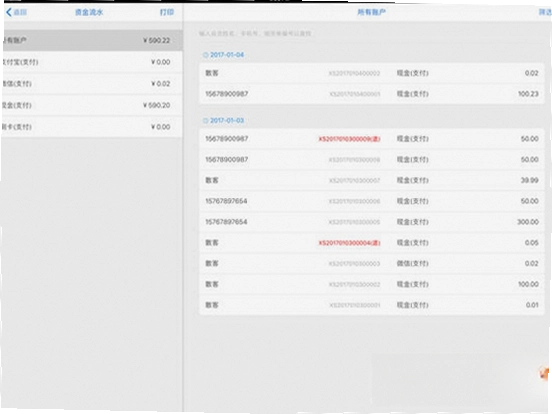552x414 pixels.
Task: Select the 所有账户 row showing ¥590.22
Action: pyautogui.click(x=92, y=40)
